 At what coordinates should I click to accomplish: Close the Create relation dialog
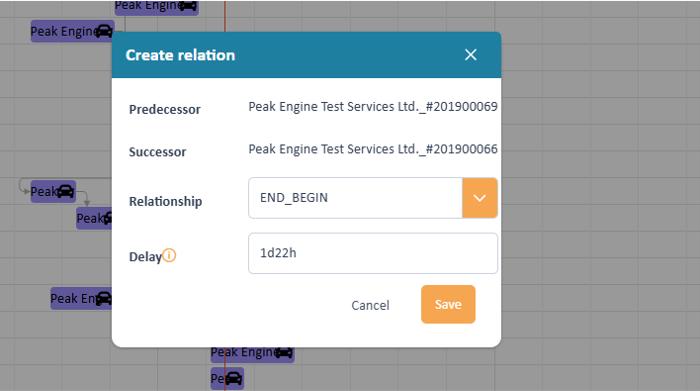coord(471,55)
